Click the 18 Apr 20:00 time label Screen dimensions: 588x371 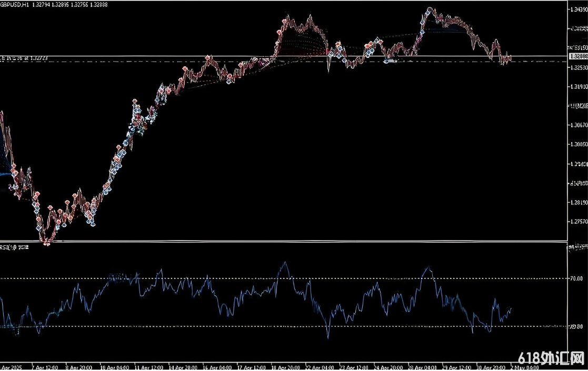click(x=285, y=368)
